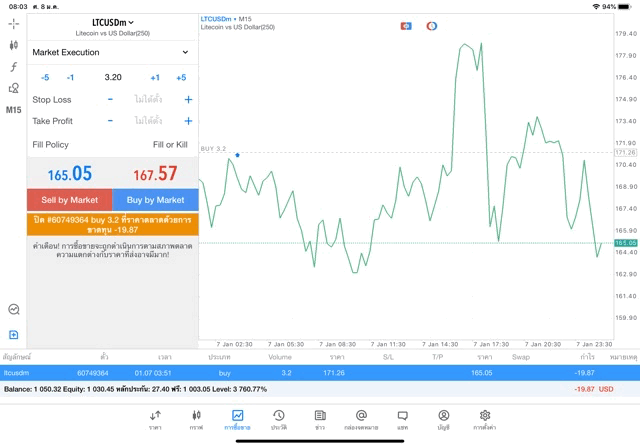Screen dimensions: 640x447
Task: Switch to the Quotes tab at bottom
Action: pyautogui.click(x=155, y=419)
